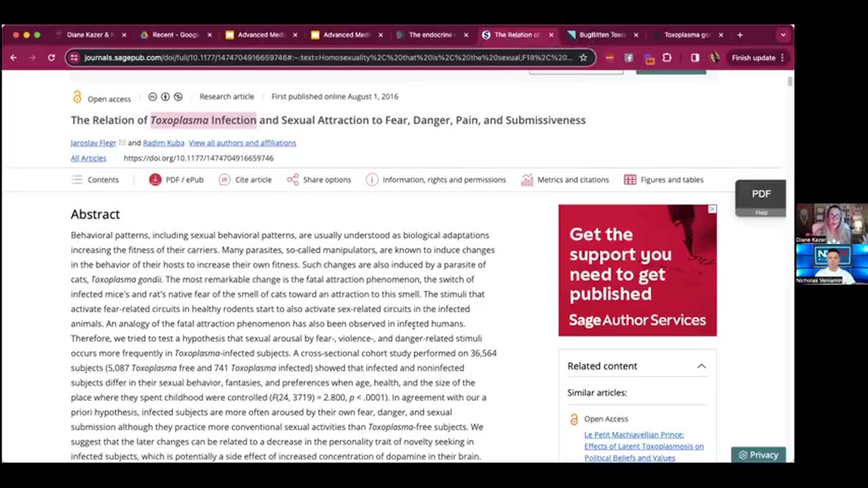Click the article DOI link
The image size is (868, 488).
point(199,158)
